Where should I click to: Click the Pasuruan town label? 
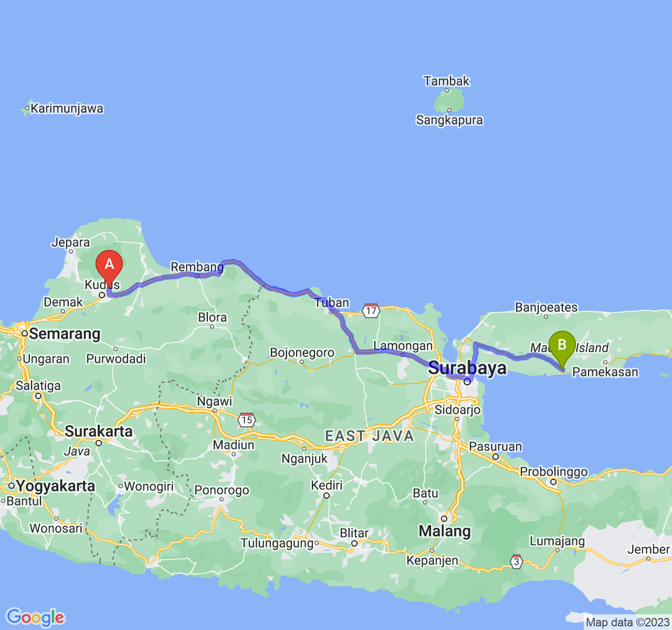pos(496,446)
